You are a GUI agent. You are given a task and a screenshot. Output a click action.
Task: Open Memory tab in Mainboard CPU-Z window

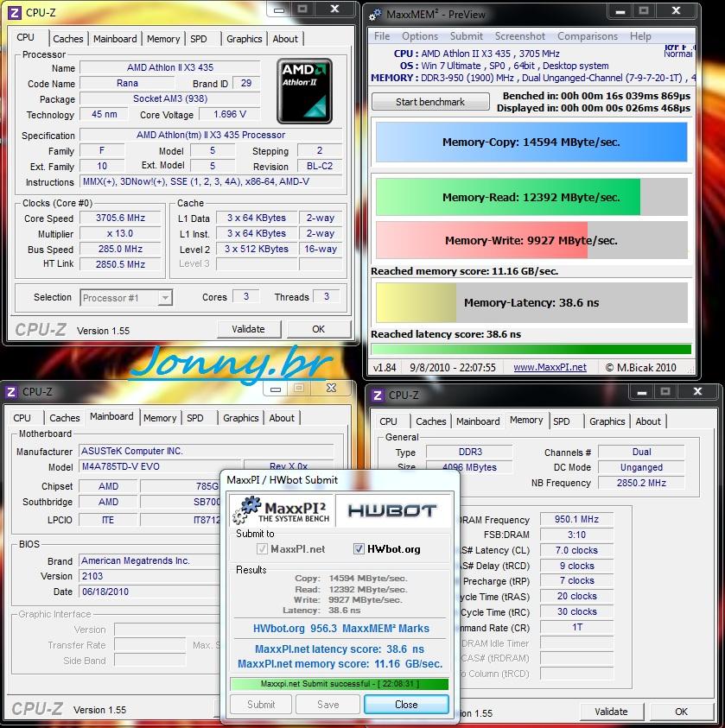[x=160, y=418]
